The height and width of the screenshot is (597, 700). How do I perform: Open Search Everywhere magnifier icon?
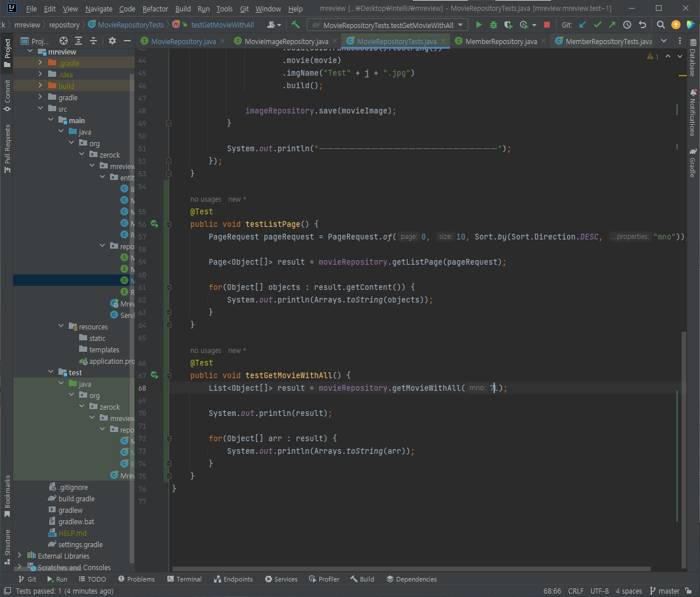661,25
